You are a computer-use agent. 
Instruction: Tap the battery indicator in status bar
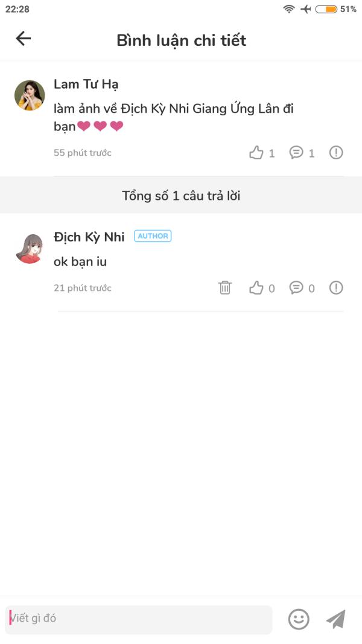pos(326,9)
